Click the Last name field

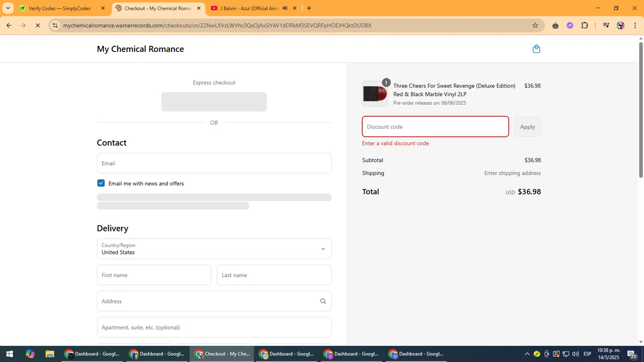tap(274, 275)
